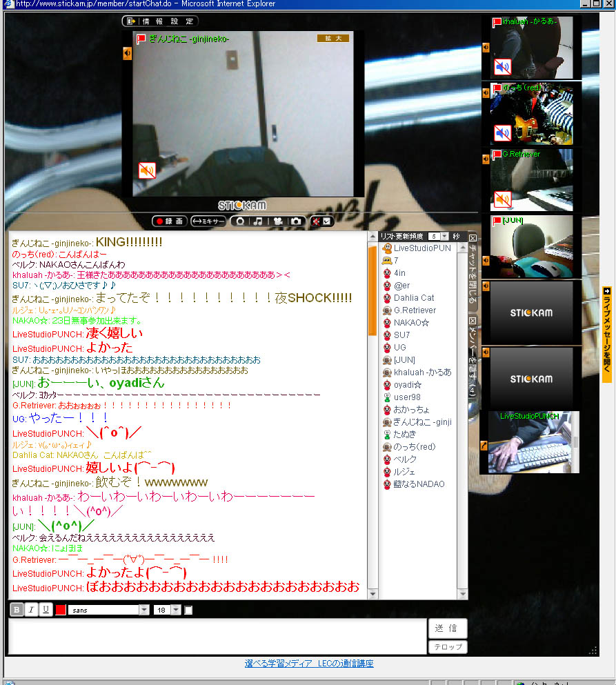This screenshot has height=685, width=616.
Task: Open the font size 18 dropdown
Action: click(x=167, y=610)
